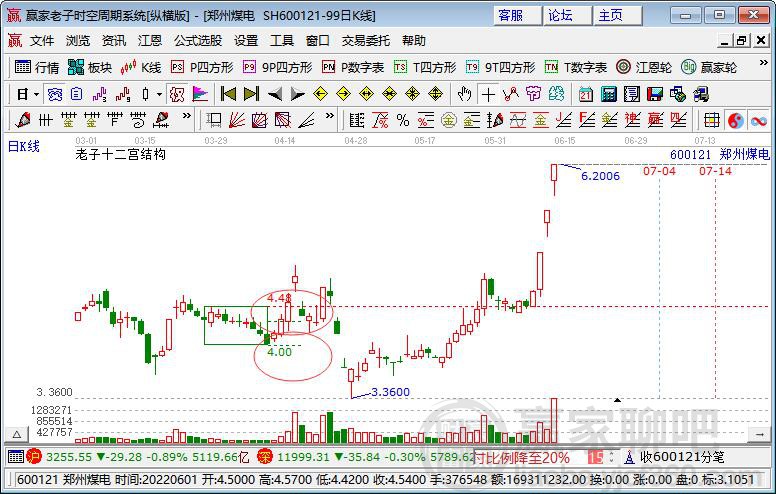Expand the top toolbar overflow chevron
This screenshot has width=776, height=494.
763,63
